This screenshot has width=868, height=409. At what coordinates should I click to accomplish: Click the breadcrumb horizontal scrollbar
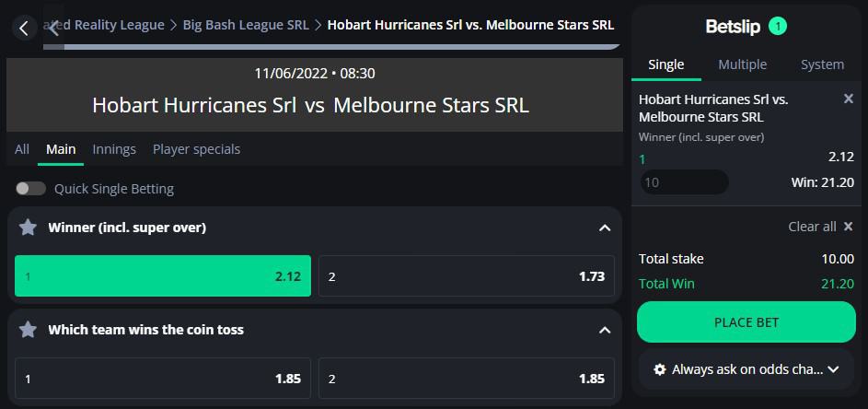click(x=331, y=47)
